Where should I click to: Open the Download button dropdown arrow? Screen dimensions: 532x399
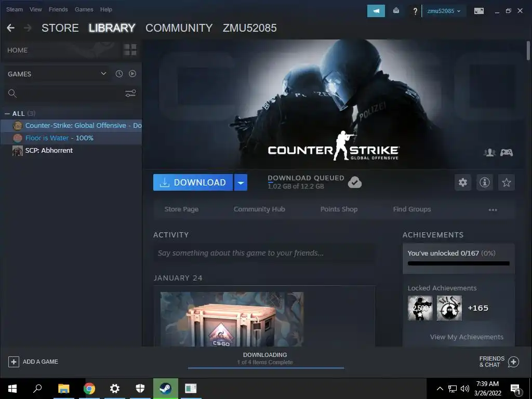(x=241, y=182)
